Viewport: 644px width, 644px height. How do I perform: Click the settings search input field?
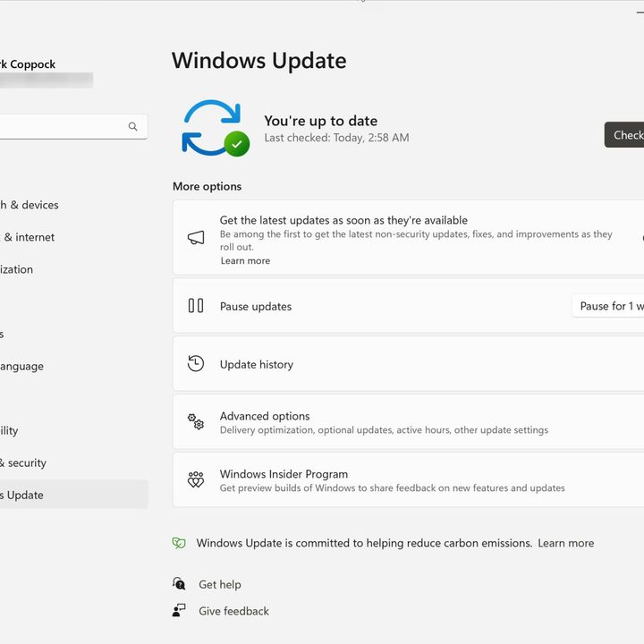[x=74, y=126]
